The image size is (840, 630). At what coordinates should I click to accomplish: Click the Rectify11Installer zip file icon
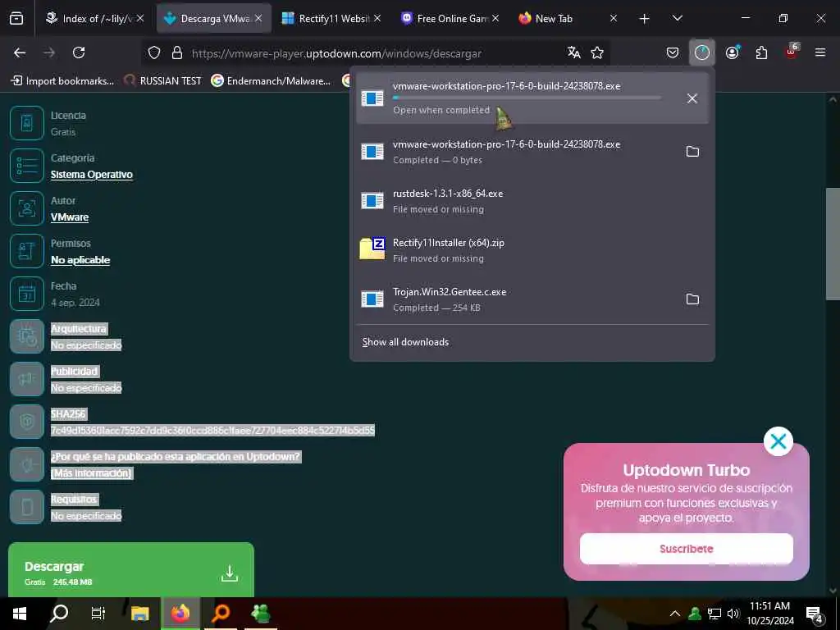[x=372, y=249]
